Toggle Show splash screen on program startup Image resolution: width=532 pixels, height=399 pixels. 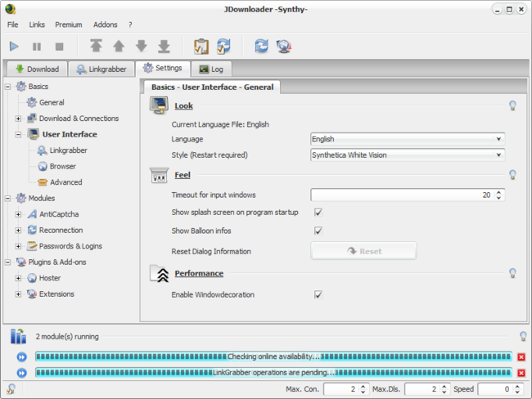[318, 213]
